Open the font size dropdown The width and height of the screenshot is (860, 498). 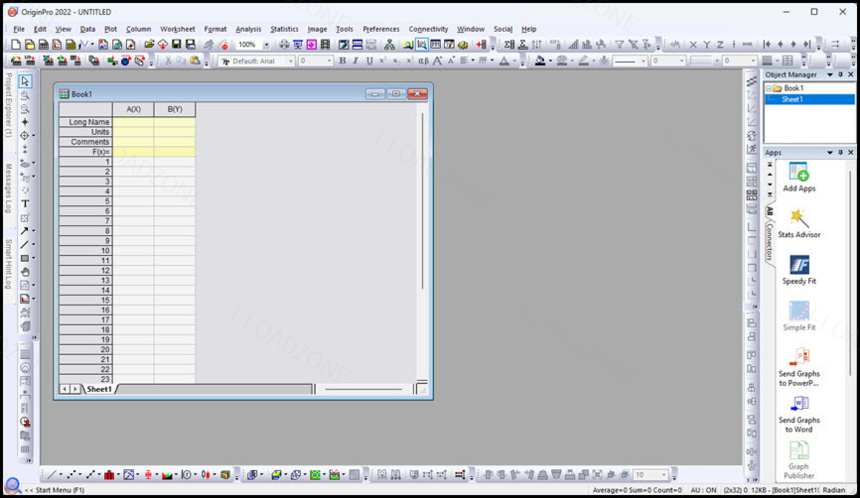tap(329, 61)
